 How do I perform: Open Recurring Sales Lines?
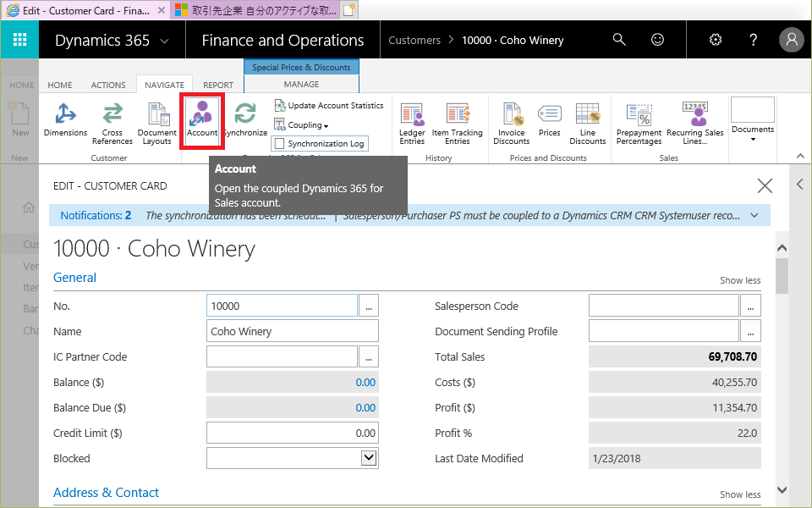coord(695,124)
